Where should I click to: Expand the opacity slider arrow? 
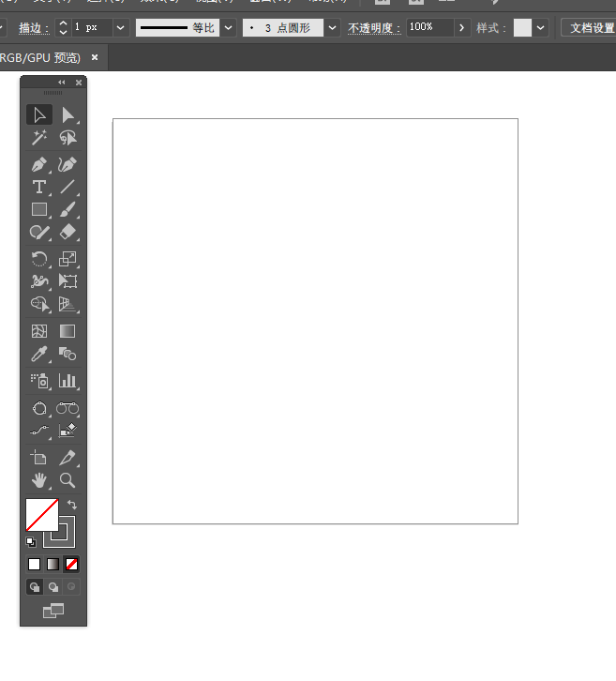[x=462, y=28]
